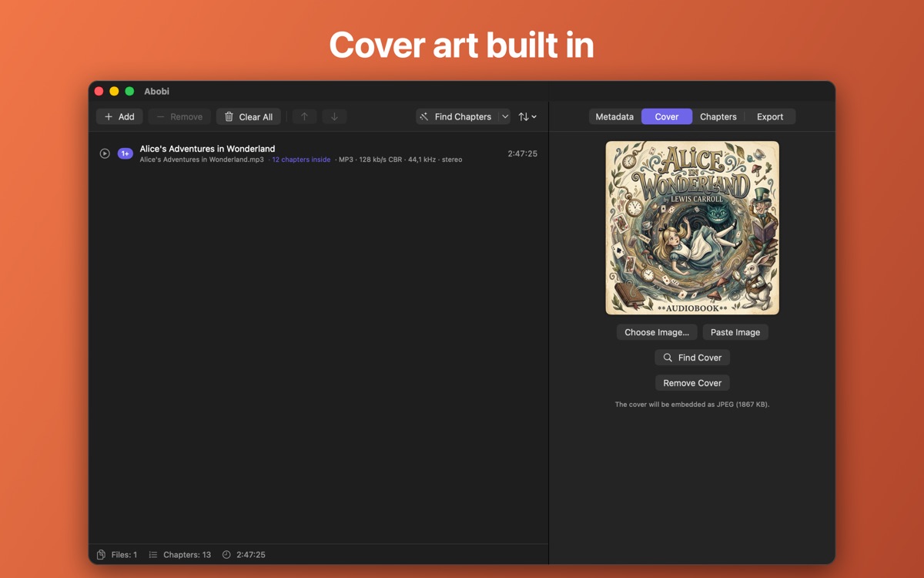Clear All files from the list

pos(249,116)
